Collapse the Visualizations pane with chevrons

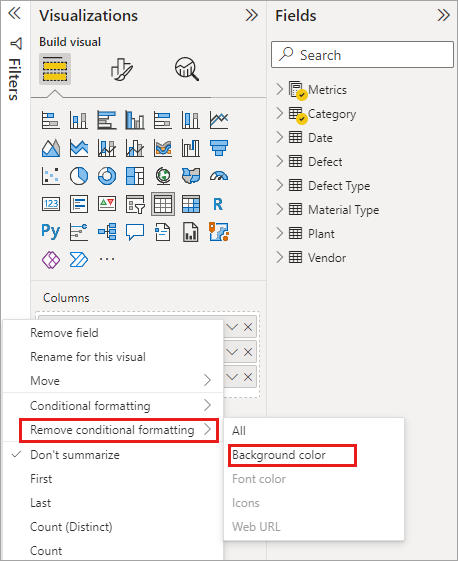(252, 15)
